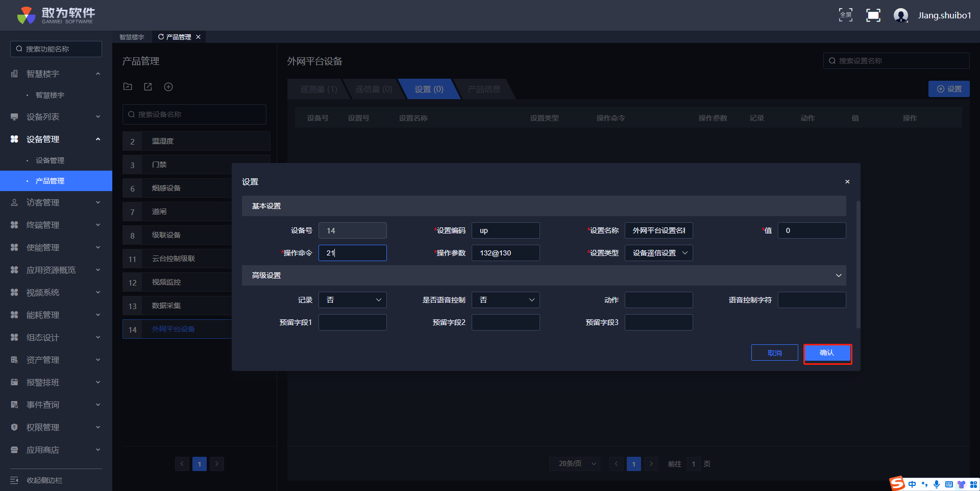Close the 设置 dialog with X icon
Screen dimensions: 980x491
847,182
